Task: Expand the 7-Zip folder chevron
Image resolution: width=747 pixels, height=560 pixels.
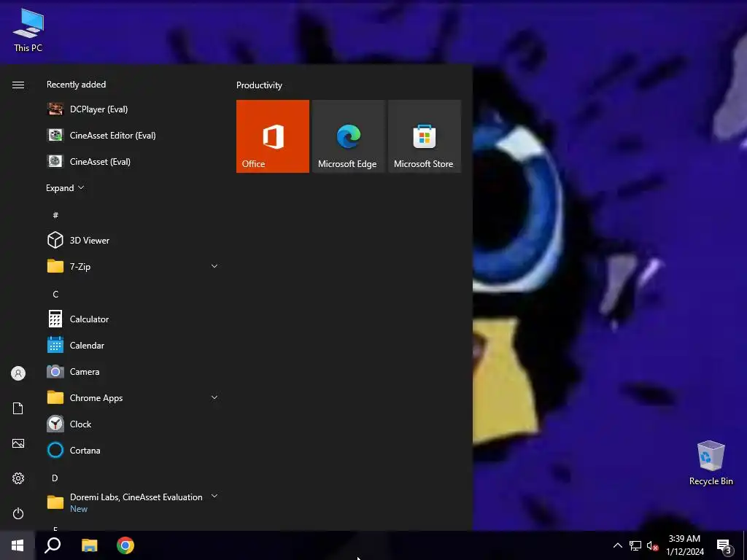Action: click(214, 266)
